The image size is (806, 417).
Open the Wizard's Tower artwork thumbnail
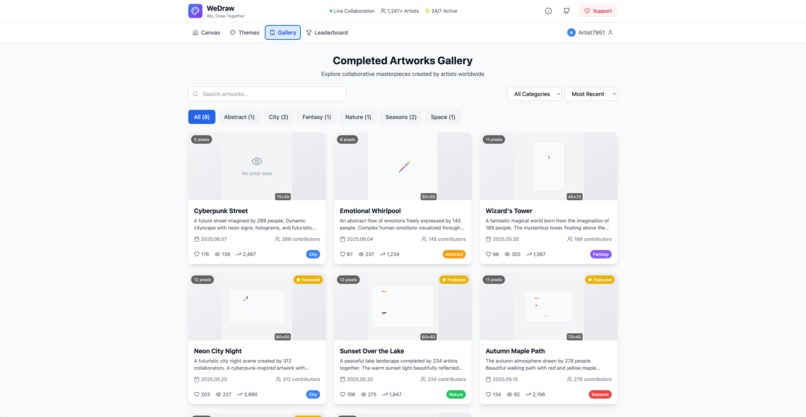(x=548, y=167)
